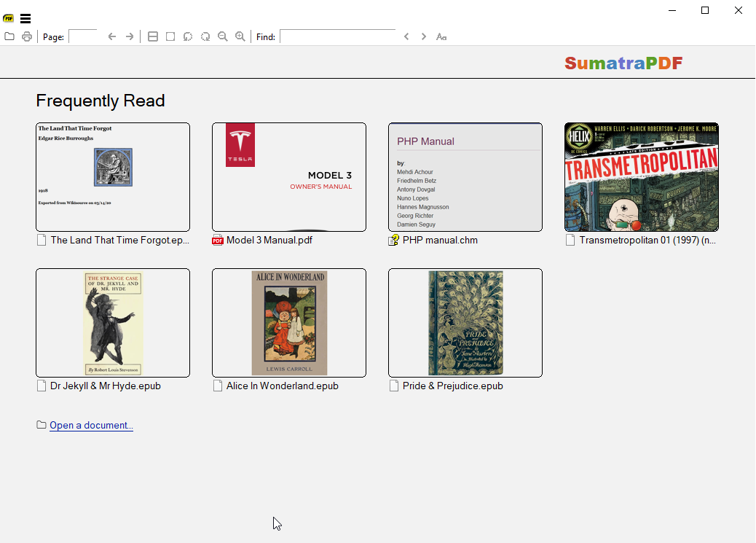756x543 pixels.
Task: Zoom in with the magnifier plus icon
Action: (x=240, y=36)
